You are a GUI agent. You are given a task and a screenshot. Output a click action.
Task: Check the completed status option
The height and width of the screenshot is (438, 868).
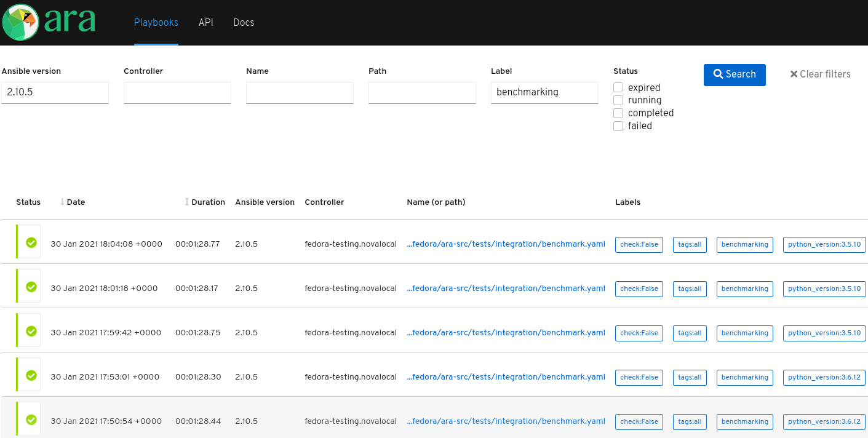(x=618, y=113)
